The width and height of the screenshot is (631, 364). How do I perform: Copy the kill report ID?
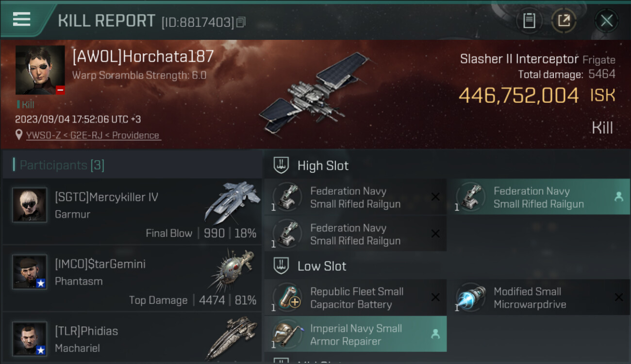tap(241, 22)
